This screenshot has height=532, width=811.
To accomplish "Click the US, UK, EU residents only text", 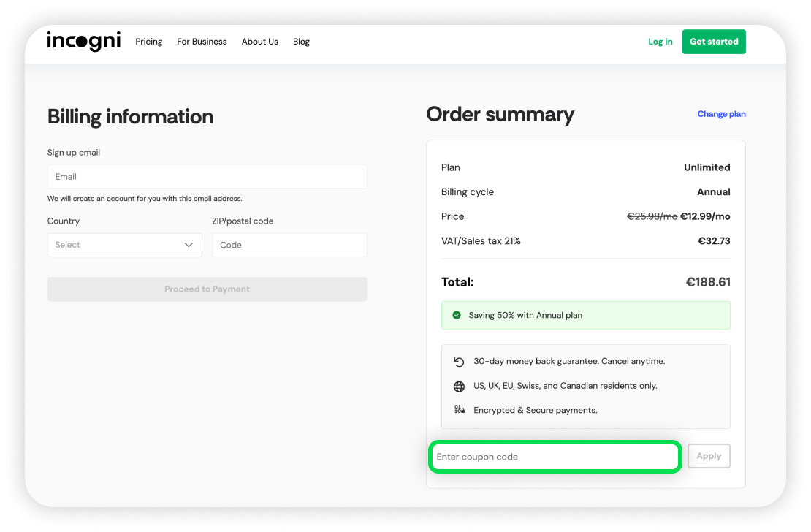I will pyautogui.click(x=566, y=386).
